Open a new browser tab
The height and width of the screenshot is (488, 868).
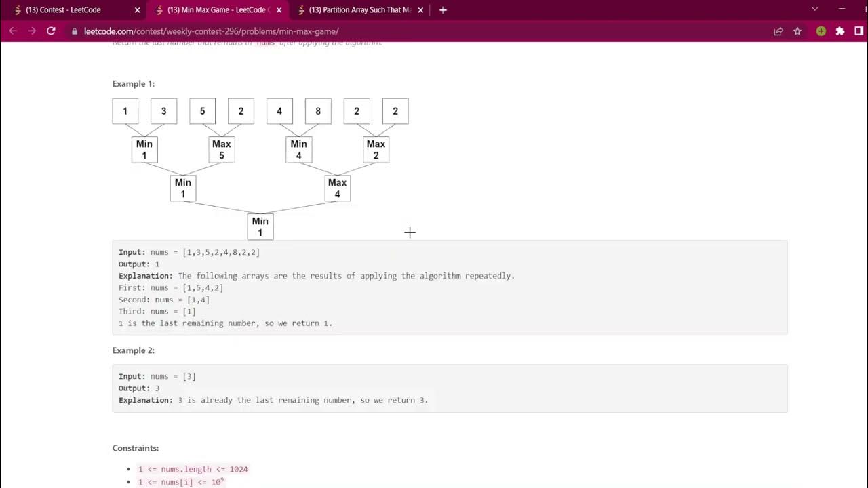pos(443,10)
